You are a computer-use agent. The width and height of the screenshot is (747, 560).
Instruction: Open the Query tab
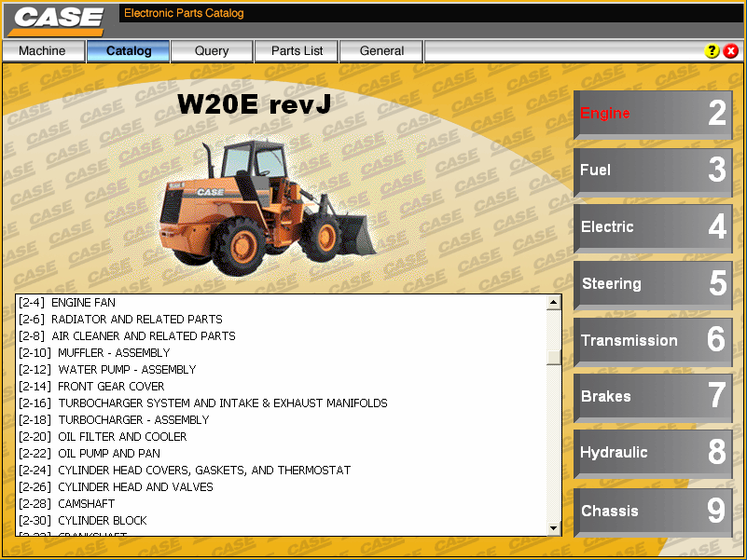click(x=212, y=51)
